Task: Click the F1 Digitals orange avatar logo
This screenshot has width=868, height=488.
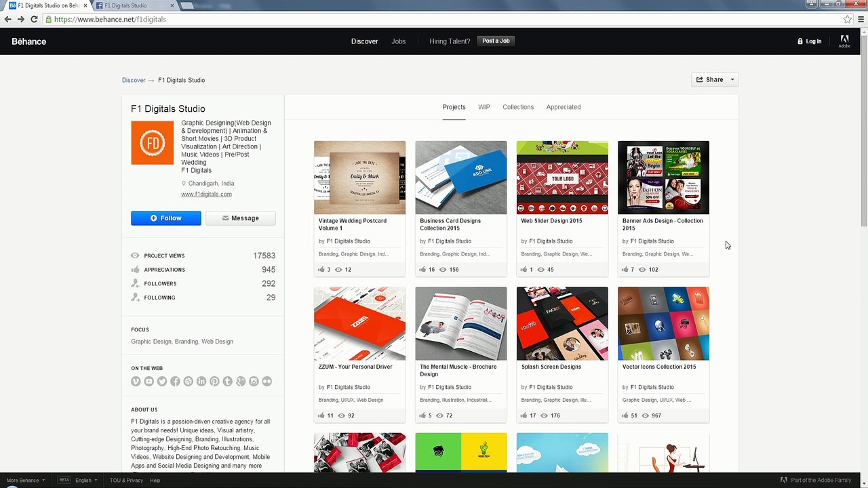Action: click(x=153, y=142)
